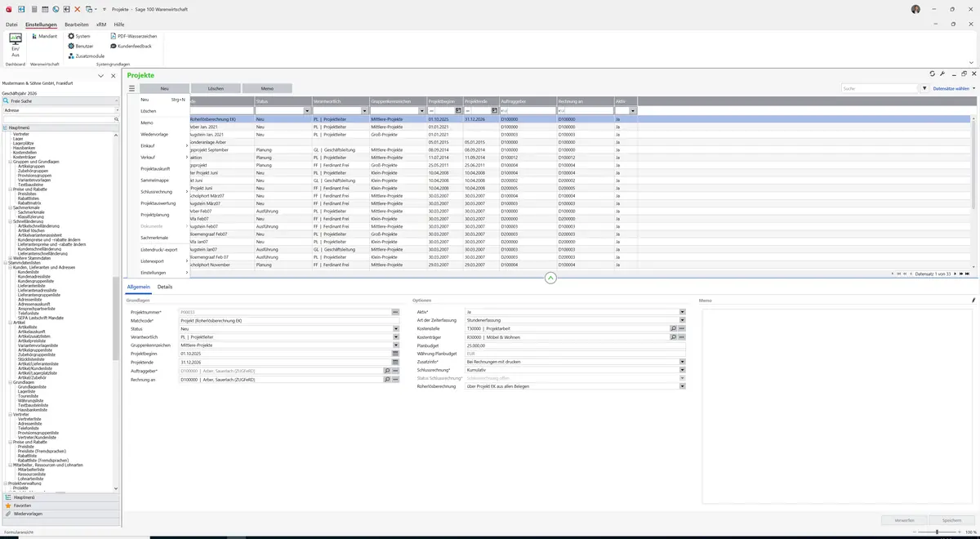Open PDF-Wasserzeichen settings
980x539 pixels.
(x=133, y=36)
